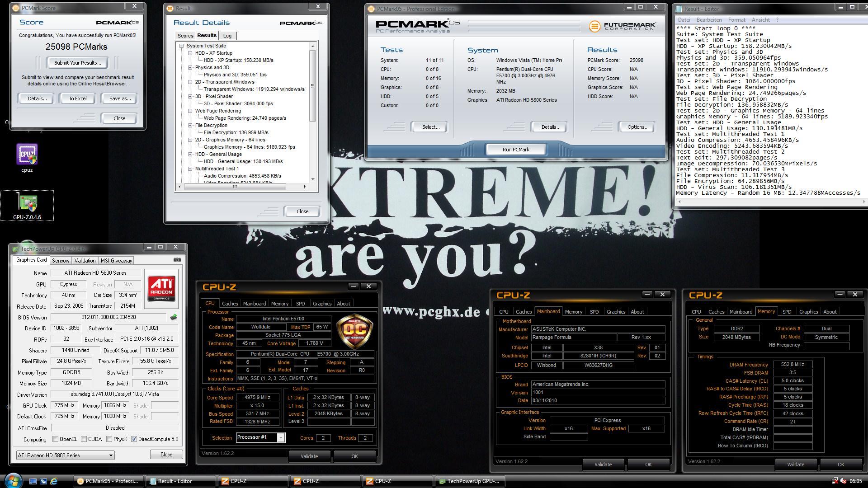The width and height of the screenshot is (868, 488).
Task: Click the Result Details tree scroll-up arrow
Action: pos(312,46)
